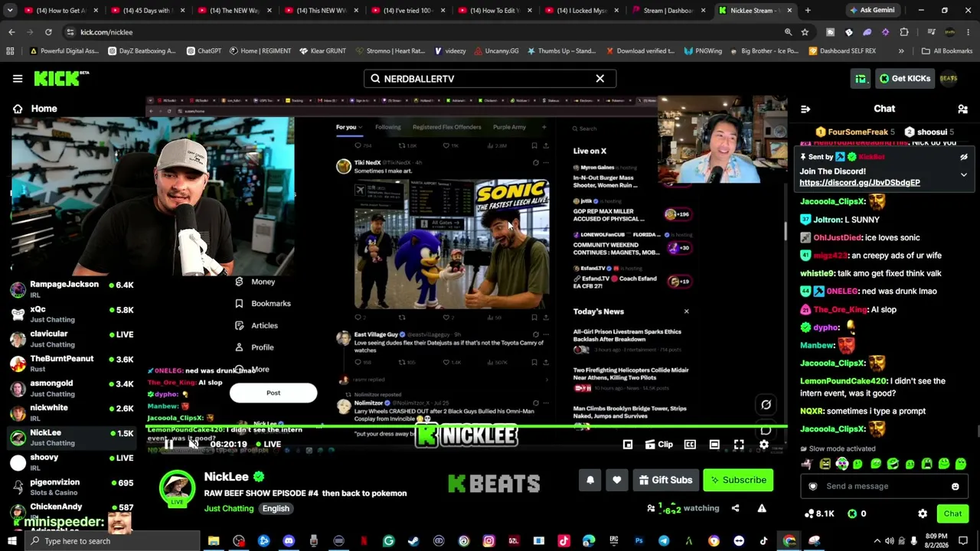Enable mini player mode

(628, 445)
